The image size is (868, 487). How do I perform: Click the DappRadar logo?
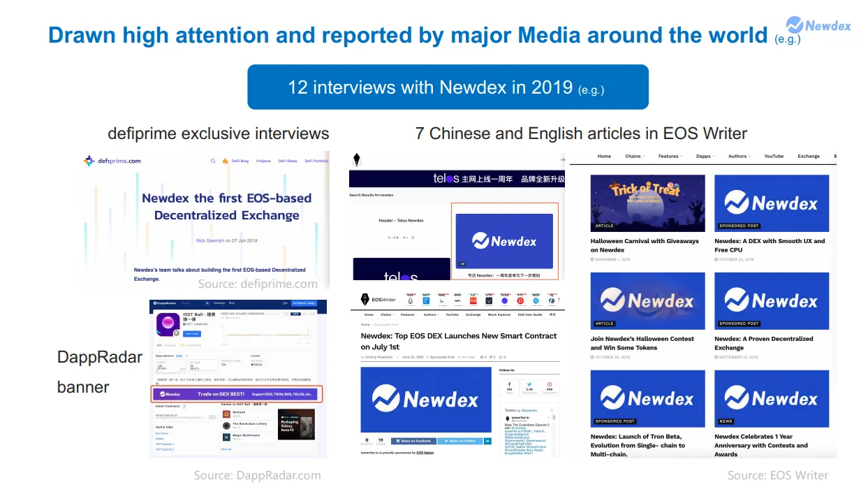tap(165, 303)
